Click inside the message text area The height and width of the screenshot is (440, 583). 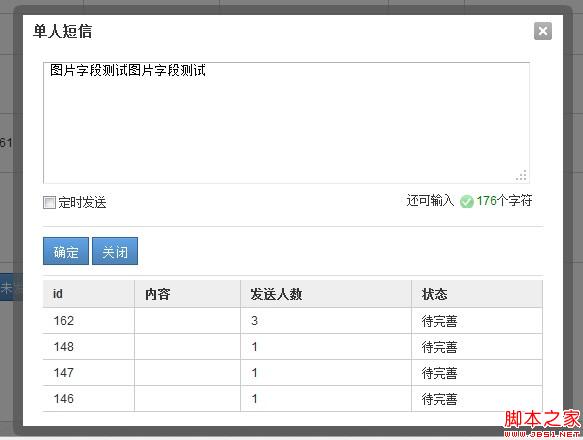pos(286,123)
